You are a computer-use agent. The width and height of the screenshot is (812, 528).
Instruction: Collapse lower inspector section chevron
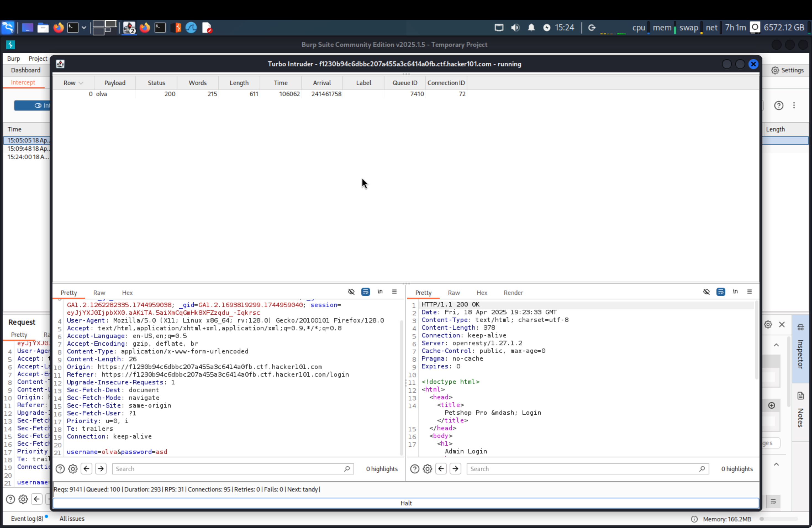(776, 464)
